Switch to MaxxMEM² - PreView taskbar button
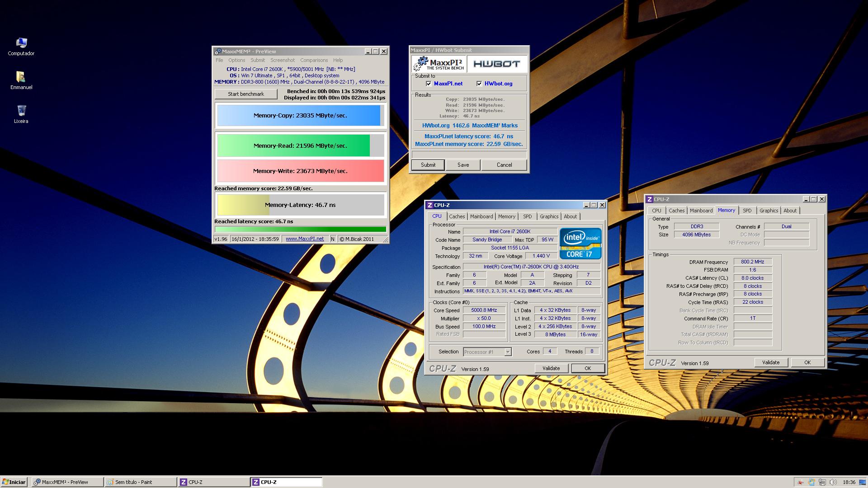Screen dimensions: 868x488 (67, 482)
